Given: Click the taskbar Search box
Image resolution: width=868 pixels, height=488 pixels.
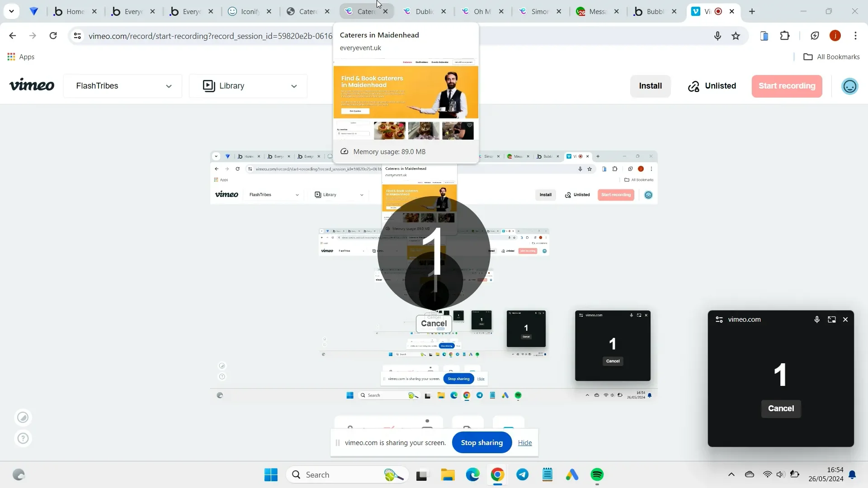Looking at the screenshot, I should pos(347,475).
